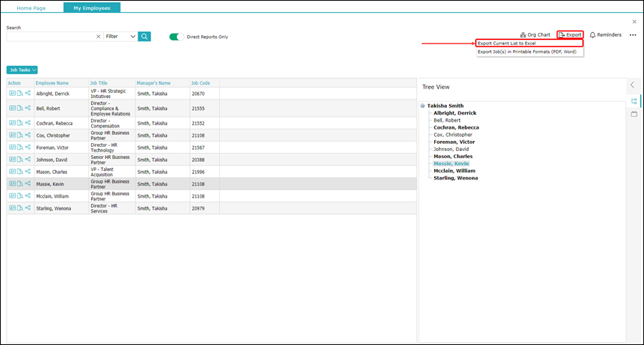The height and width of the screenshot is (345, 644).
Task: Click the share icon for Bell, Robert
Action: tap(28, 109)
